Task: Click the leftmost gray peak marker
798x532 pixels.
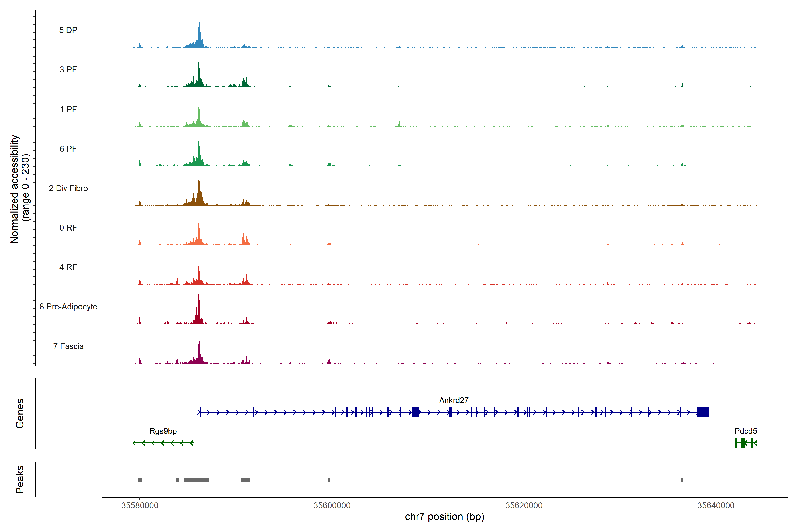Action: [140, 480]
